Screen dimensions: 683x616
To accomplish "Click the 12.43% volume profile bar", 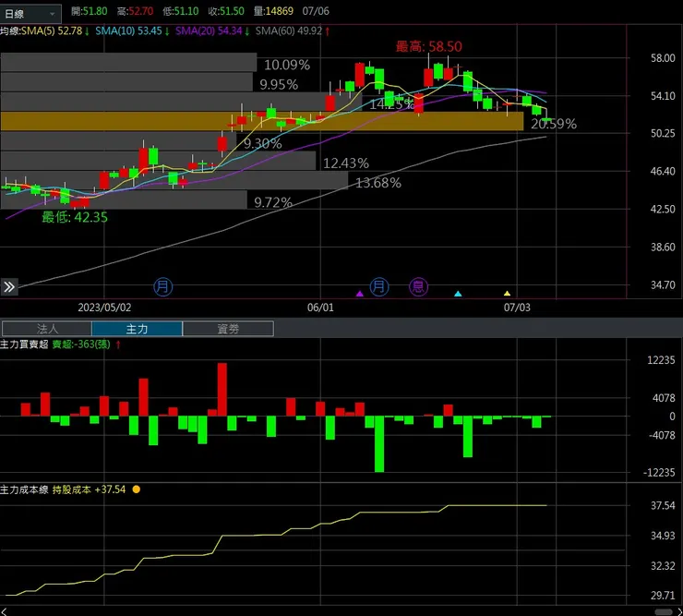I will coord(158,161).
